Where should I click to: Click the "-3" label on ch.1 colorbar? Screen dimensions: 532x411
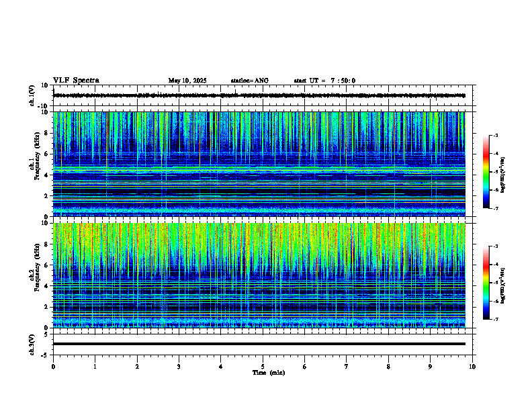click(x=496, y=135)
